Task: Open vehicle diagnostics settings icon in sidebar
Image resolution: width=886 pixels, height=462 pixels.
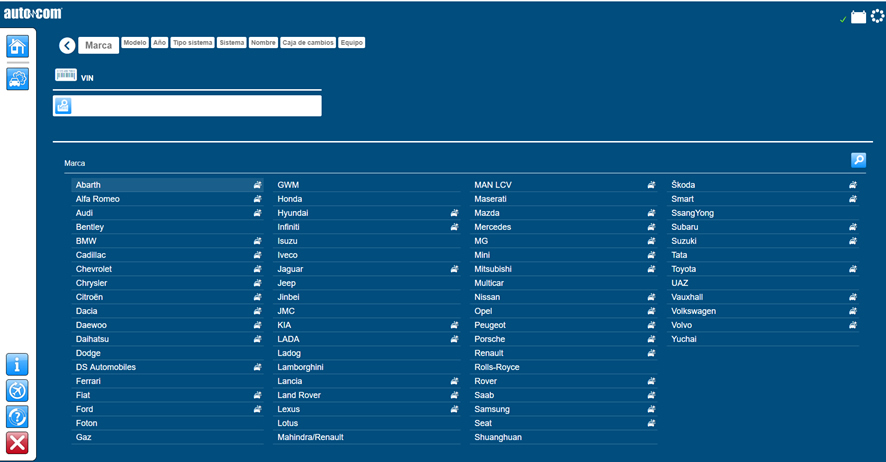Action: click(x=18, y=79)
